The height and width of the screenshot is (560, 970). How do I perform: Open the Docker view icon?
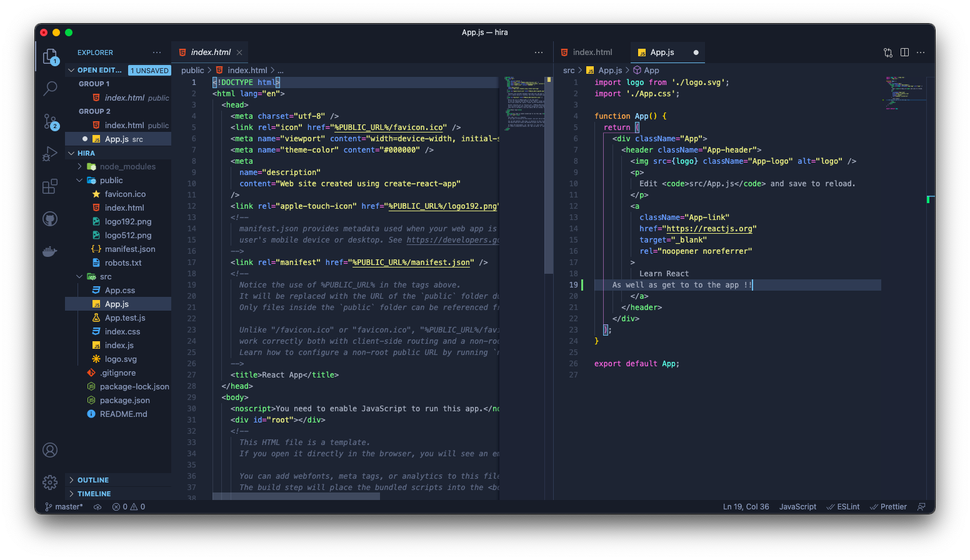50,251
